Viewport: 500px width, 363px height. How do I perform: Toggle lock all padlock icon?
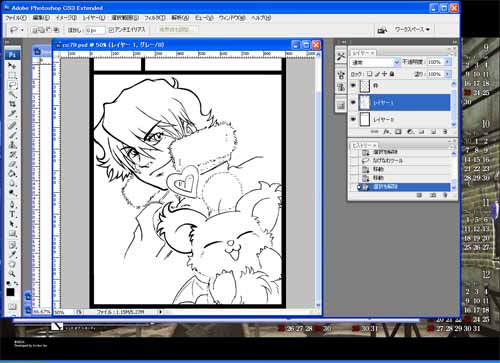tap(392, 74)
